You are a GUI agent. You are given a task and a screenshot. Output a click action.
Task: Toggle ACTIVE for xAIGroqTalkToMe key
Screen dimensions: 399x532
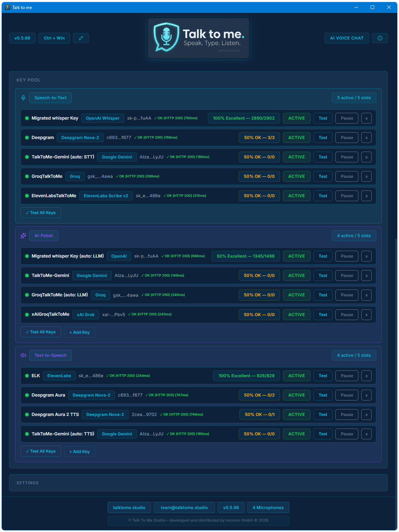pyautogui.click(x=297, y=315)
